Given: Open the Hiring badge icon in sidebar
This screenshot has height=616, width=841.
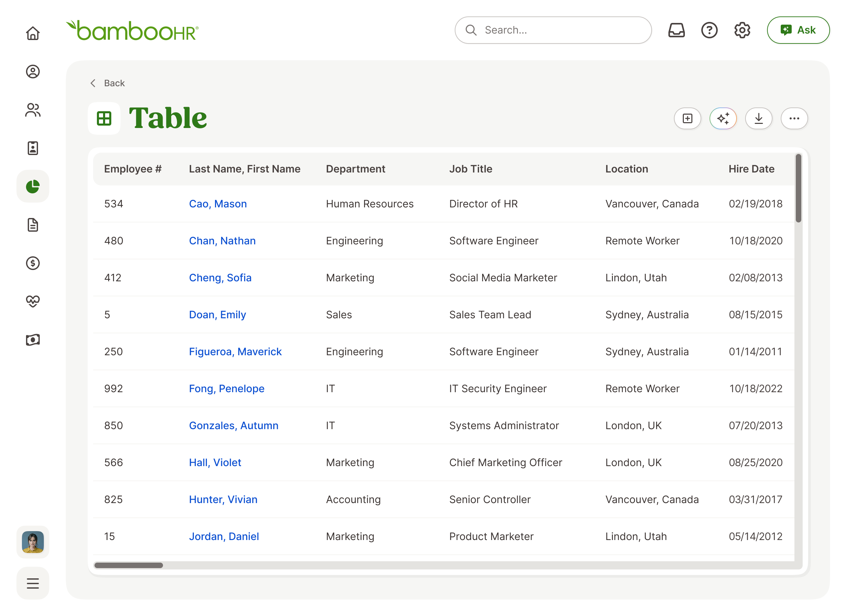Looking at the screenshot, I should point(33,149).
